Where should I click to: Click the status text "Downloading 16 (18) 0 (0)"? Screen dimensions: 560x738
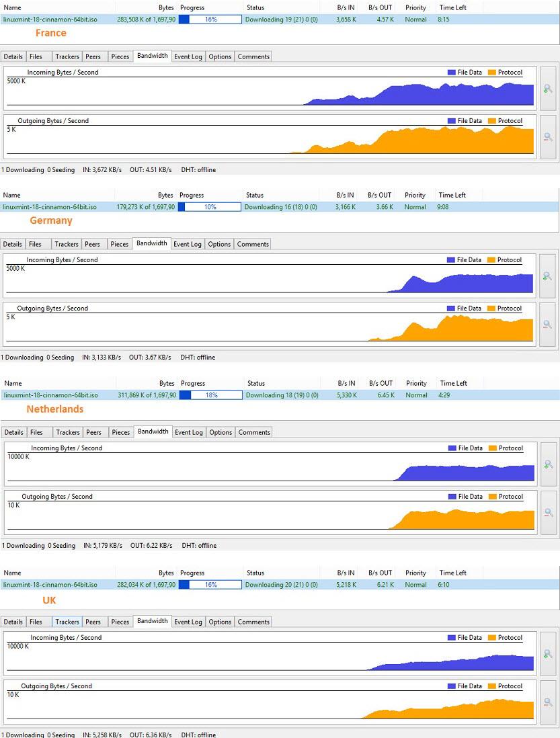(281, 207)
